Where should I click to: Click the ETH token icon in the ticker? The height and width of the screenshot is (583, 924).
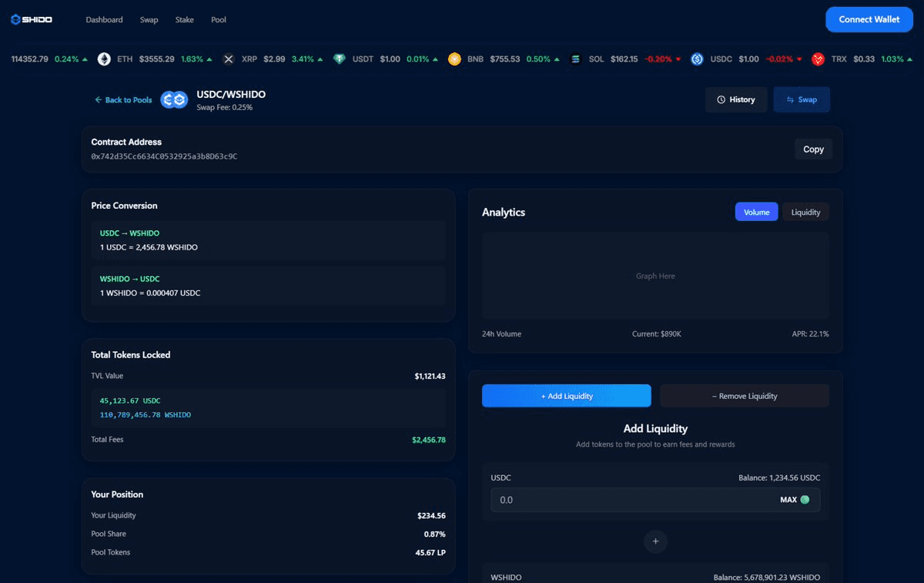pyautogui.click(x=104, y=58)
